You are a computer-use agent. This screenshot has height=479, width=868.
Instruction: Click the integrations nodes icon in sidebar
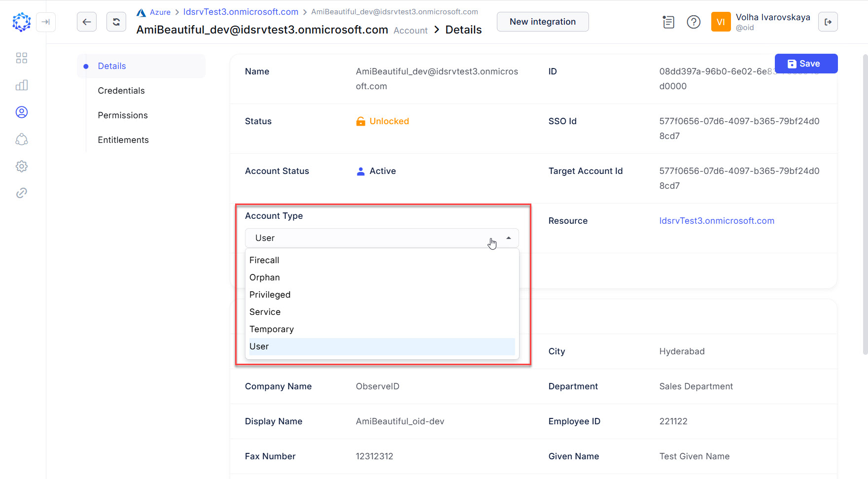[x=21, y=139]
